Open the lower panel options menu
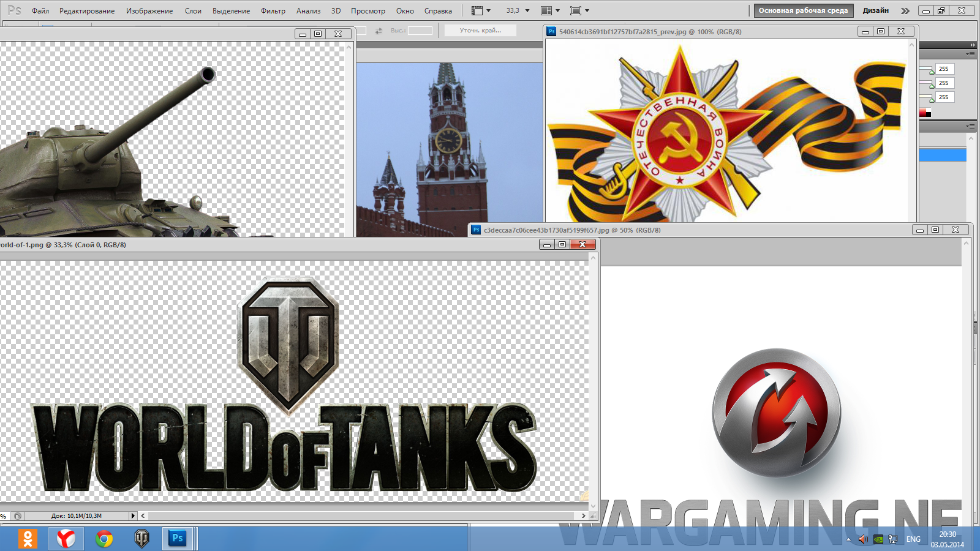Screen dimensions: 980x551 971,126
